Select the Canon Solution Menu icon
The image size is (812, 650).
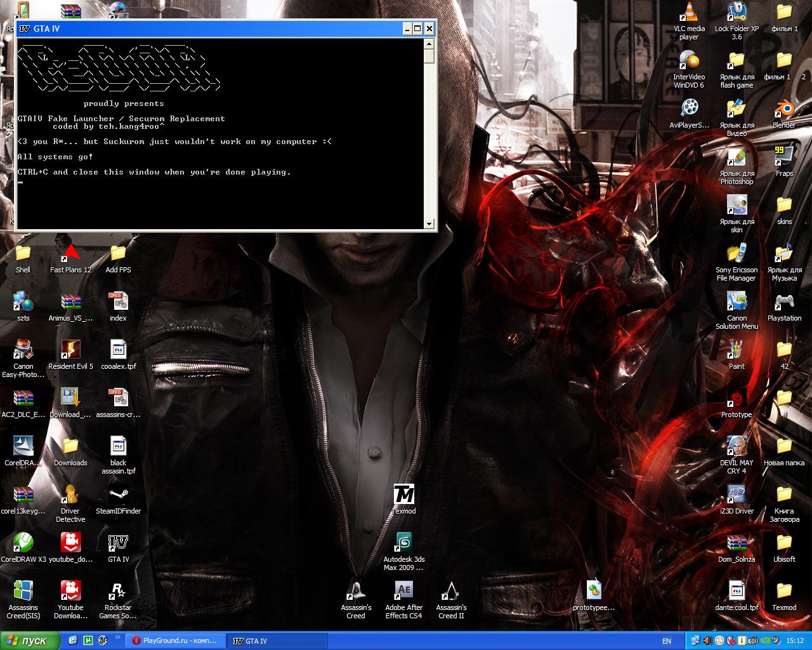(737, 310)
